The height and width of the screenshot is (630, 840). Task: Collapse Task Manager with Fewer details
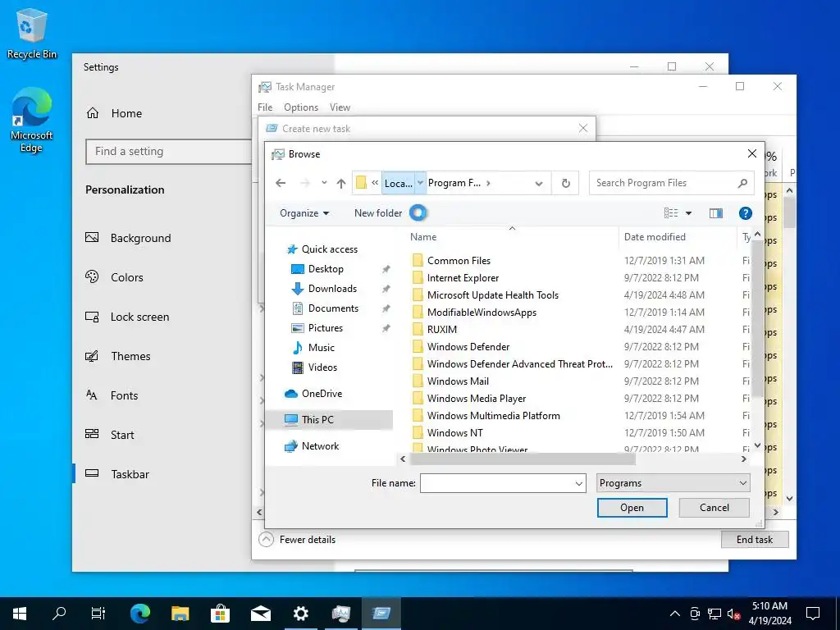click(x=297, y=540)
